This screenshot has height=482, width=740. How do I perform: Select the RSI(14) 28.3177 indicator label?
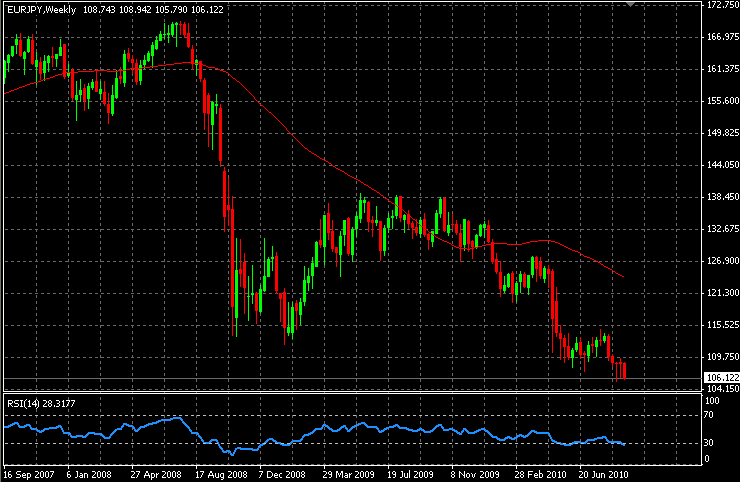[41, 403]
